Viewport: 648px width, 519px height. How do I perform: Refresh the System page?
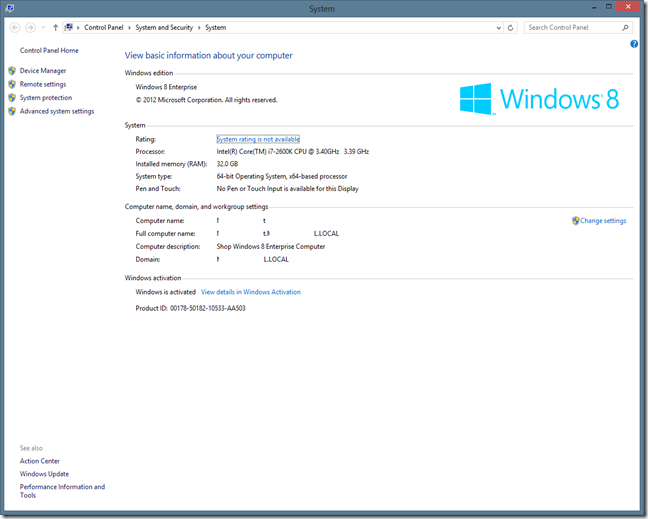tap(510, 28)
